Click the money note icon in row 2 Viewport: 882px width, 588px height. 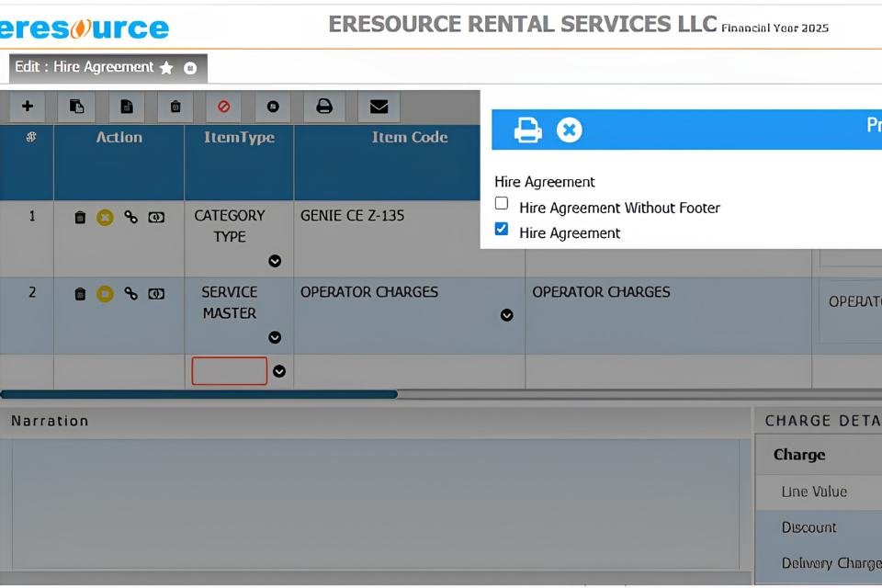click(156, 294)
